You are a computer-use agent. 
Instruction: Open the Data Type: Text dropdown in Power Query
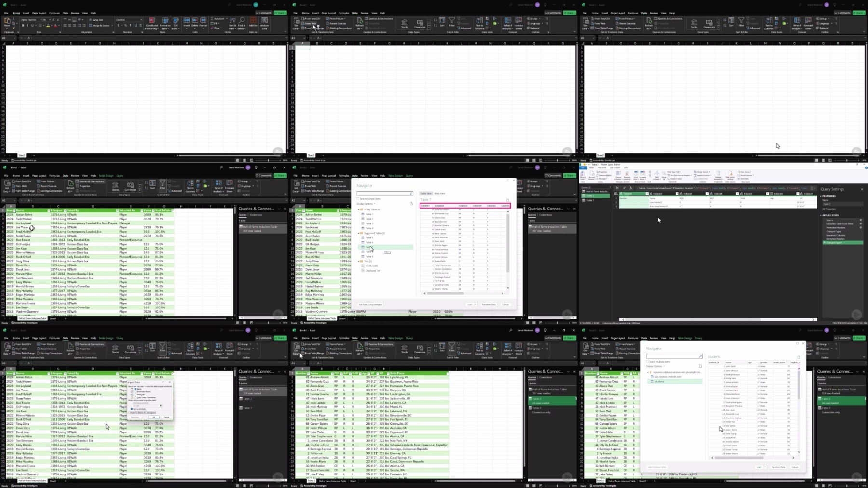[x=673, y=172]
